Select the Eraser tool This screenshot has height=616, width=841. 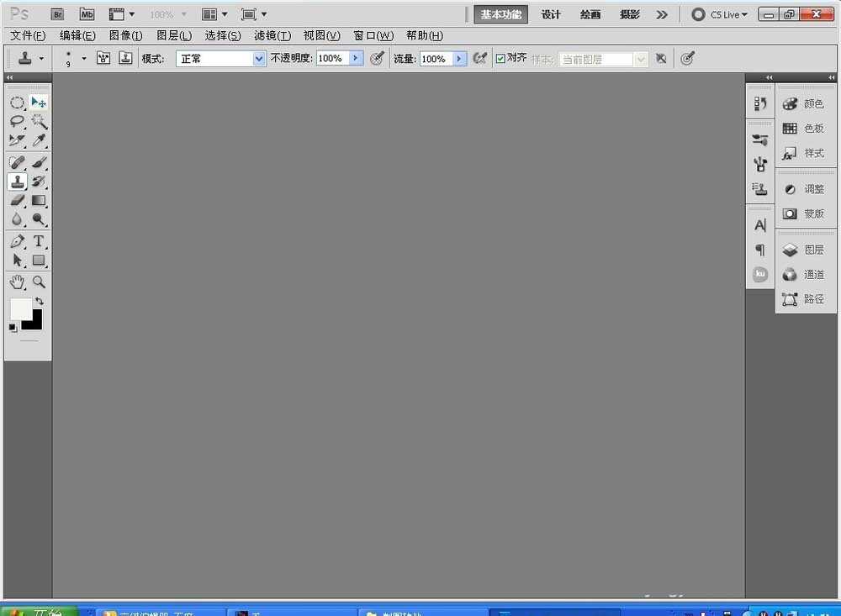(x=18, y=201)
